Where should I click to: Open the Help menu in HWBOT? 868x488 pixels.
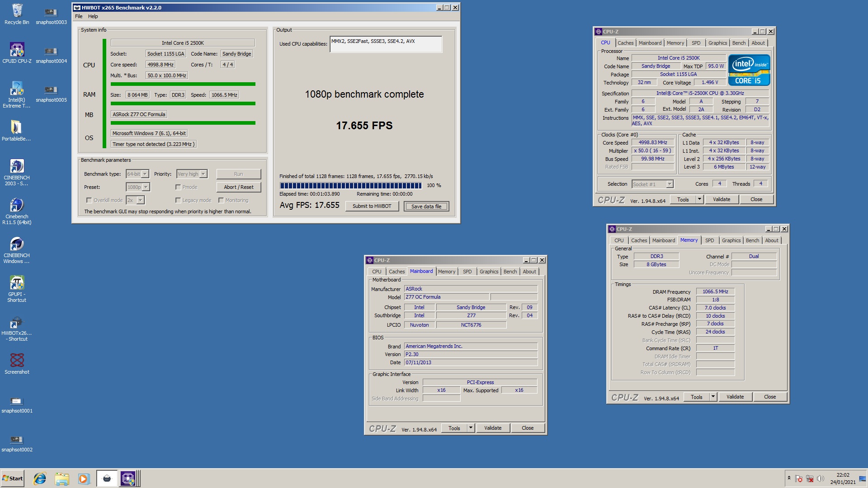[x=93, y=16]
